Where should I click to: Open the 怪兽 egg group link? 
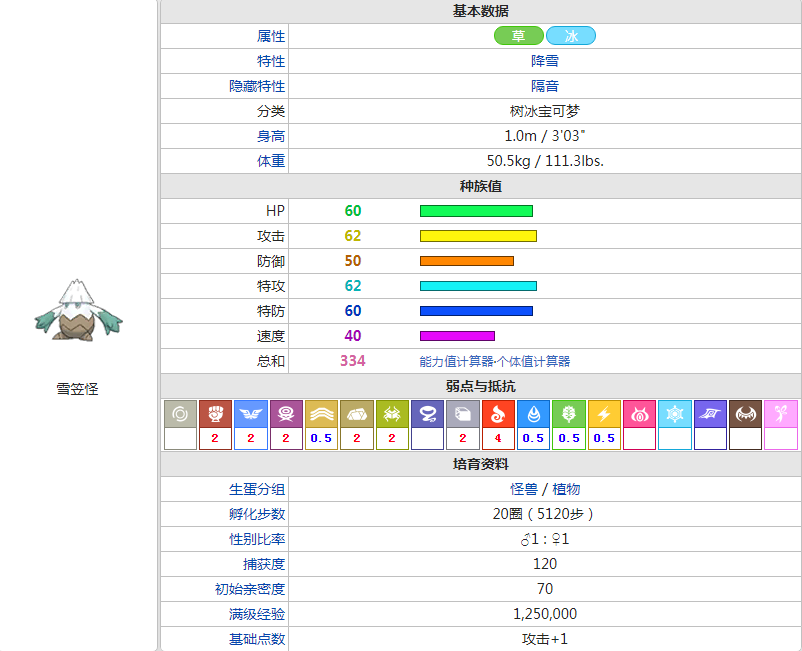pyautogui.click(x=524, y=489)
